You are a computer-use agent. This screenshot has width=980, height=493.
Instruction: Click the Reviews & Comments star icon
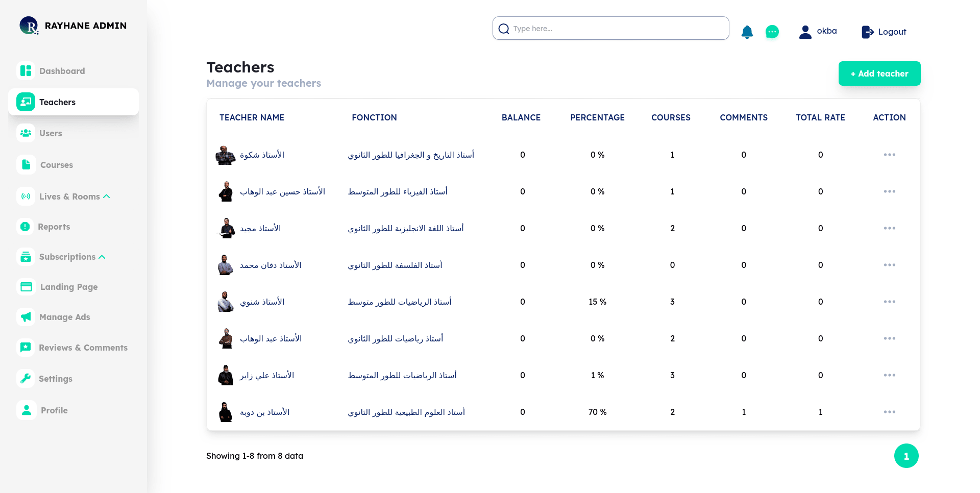coord(26,348)
